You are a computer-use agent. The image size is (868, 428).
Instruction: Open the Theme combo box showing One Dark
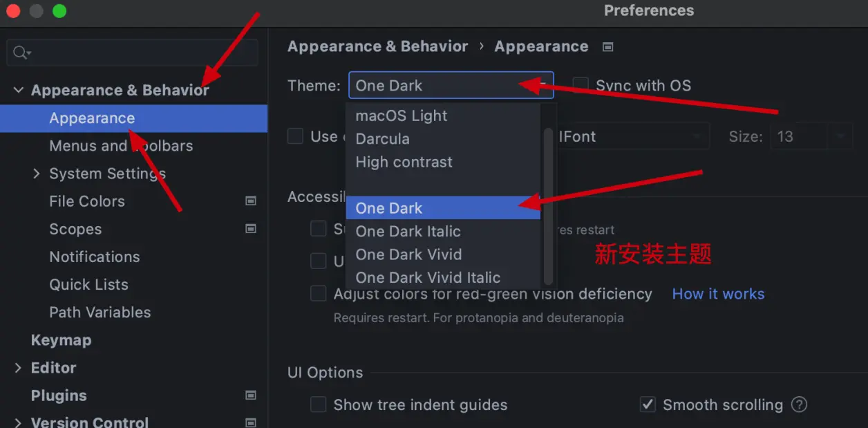[451, 86]
